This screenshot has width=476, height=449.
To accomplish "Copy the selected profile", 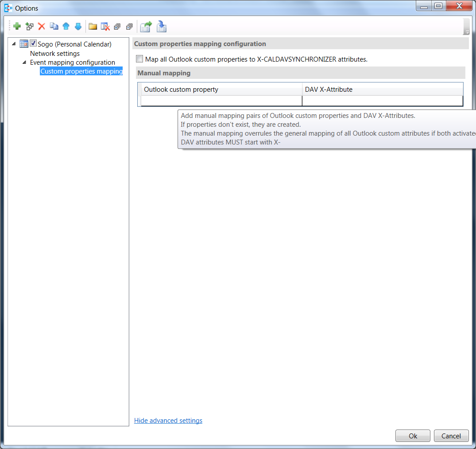I will pos(54,27).
